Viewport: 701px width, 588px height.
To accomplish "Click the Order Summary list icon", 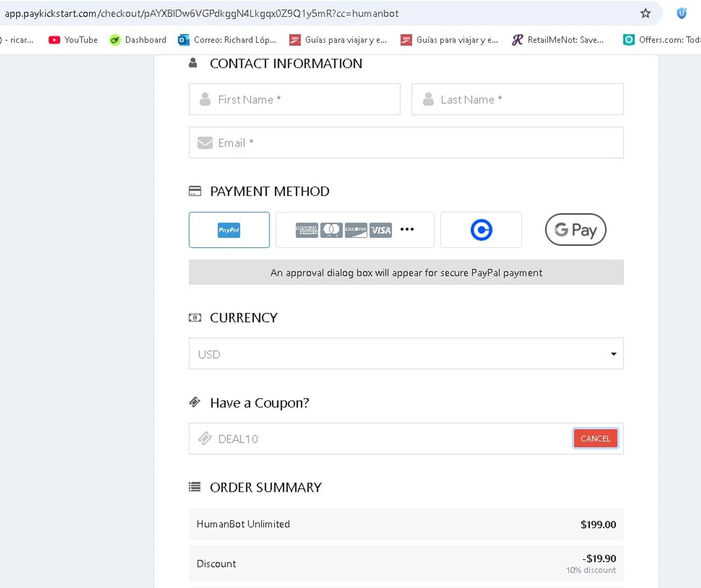I will click(x=195, y=487).
